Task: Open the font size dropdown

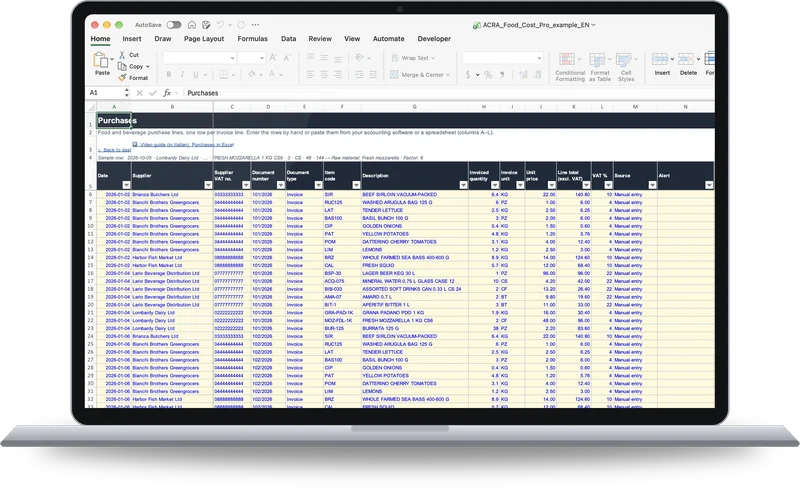Action: 262,58
